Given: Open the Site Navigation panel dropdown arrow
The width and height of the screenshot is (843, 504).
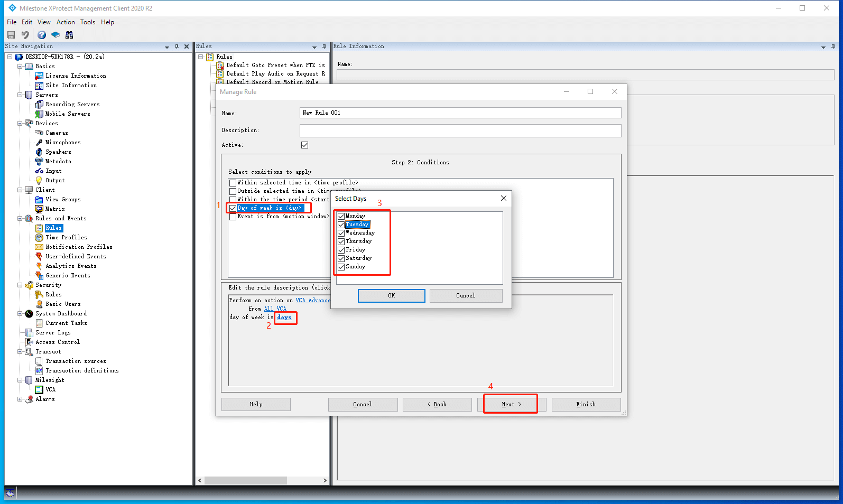Looking at the screenshot, I should (167, 47).
